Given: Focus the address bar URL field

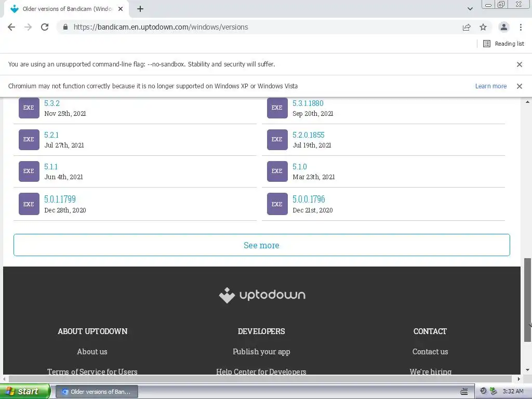Looking at the screenshot, I should [261, 27].
